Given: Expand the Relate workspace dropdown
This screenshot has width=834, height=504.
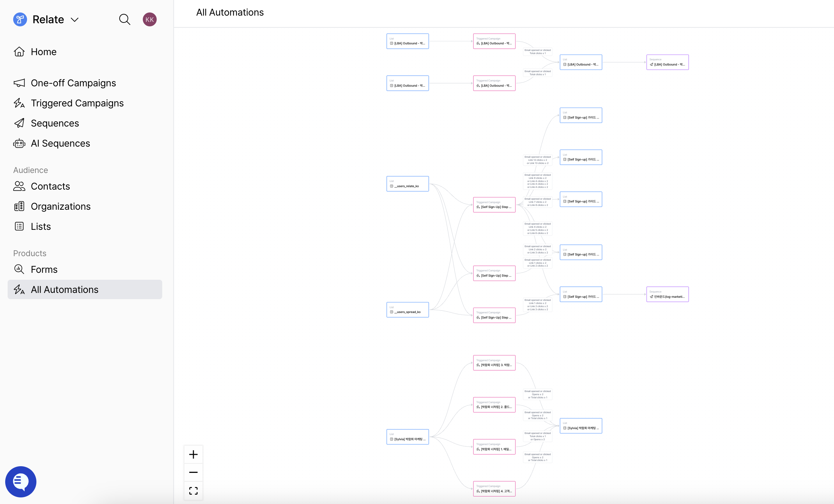Looking at the screenshot, I should [x=75, y=20].
